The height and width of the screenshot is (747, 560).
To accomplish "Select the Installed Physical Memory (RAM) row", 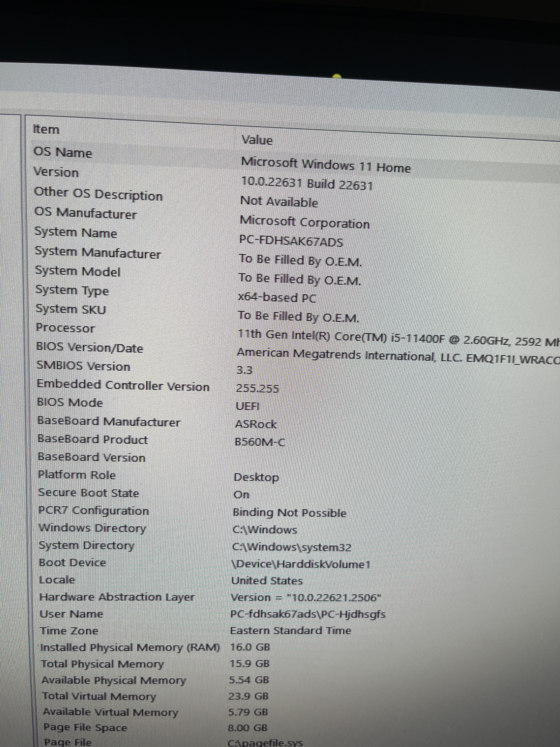I will tap(130, 647).
